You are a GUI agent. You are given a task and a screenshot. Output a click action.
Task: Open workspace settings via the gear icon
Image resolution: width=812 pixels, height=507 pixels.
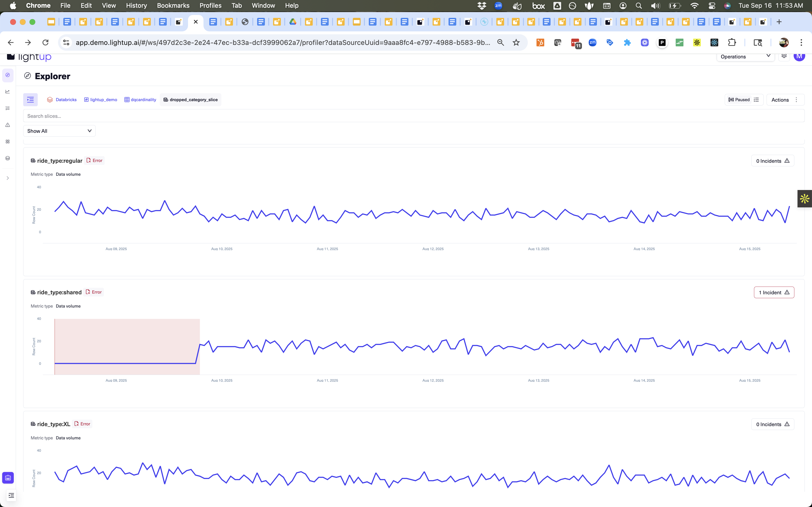click(x=784, y=56)
